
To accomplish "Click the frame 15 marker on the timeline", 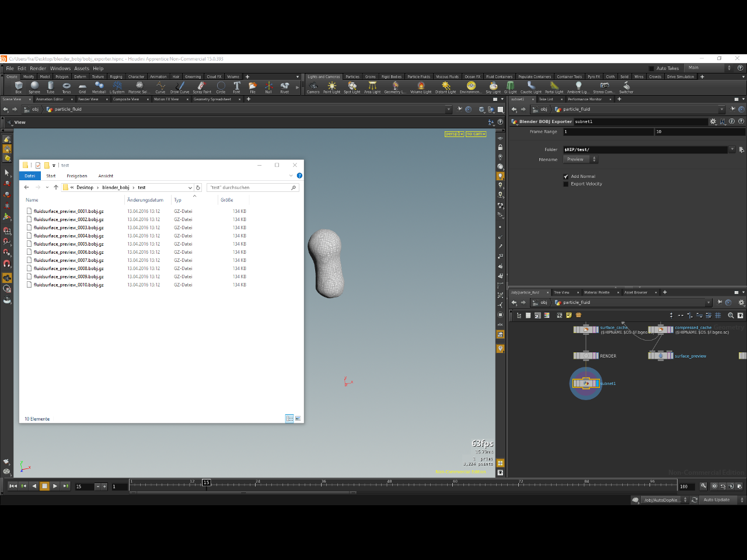I will pos(205,482).
